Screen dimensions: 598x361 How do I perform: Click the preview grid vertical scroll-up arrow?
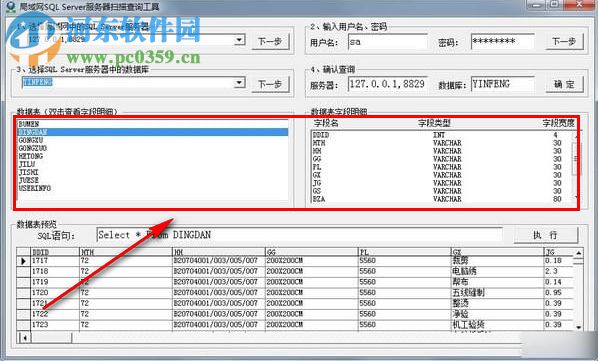[579, 253]
